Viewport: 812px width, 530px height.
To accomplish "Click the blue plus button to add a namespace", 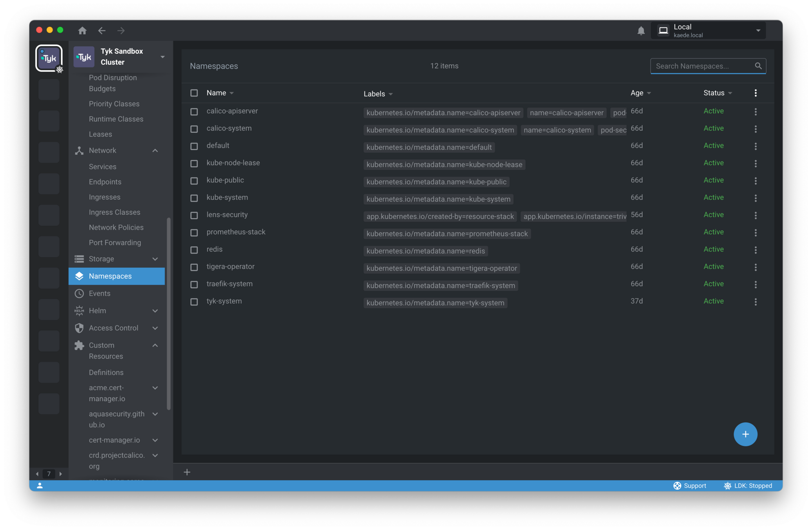I will [x=745, y=434].
